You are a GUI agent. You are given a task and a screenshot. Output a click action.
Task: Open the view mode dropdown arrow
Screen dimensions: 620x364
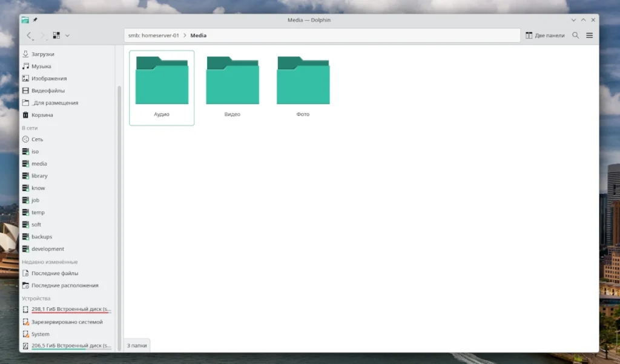(67, 36)
